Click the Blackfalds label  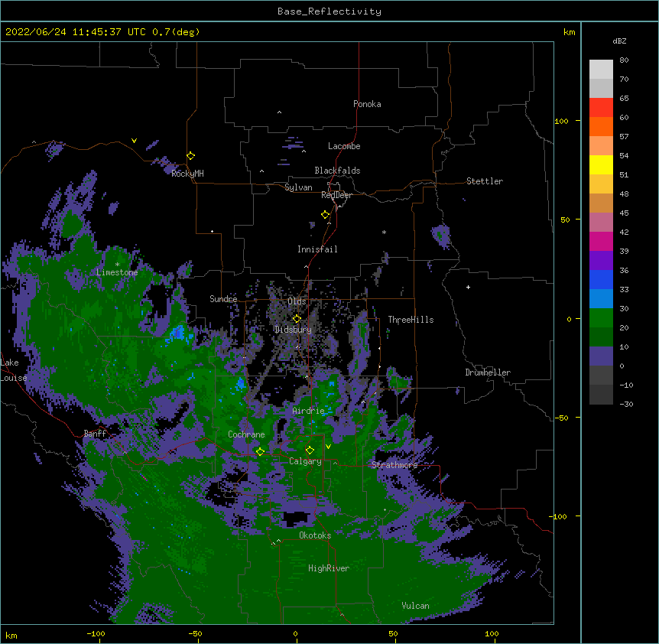337,171
